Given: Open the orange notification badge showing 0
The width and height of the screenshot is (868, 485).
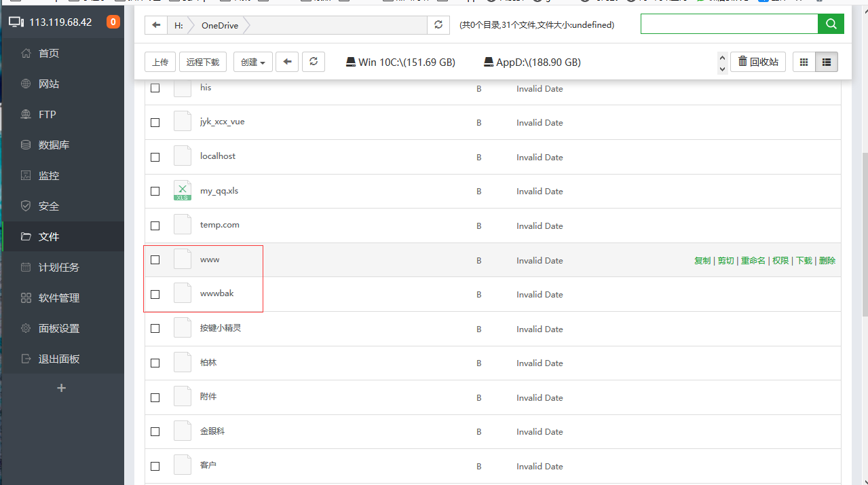Looking at the screenshot, I should (113, 22).
